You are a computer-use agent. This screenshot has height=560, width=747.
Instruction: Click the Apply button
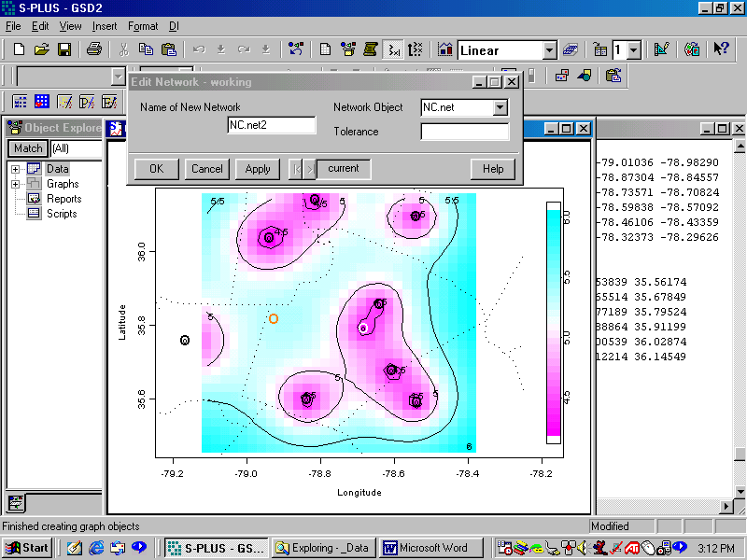pos(258,169)
